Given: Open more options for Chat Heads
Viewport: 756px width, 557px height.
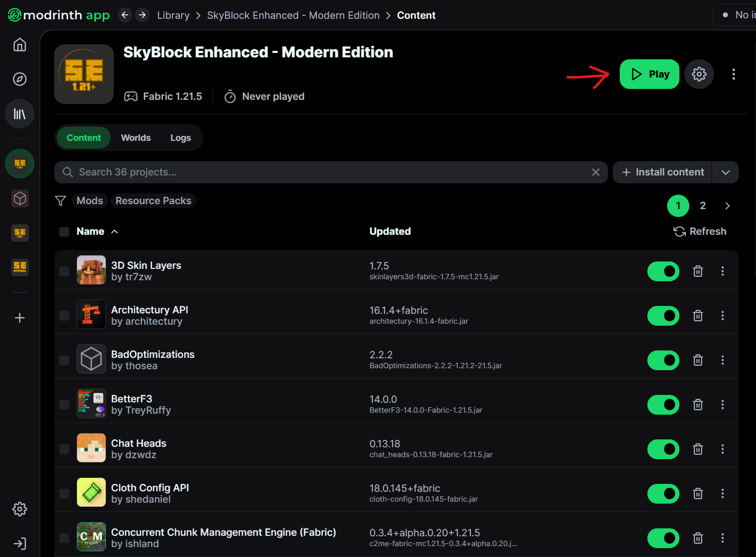Looking at the screenshot, I should [722, 449].
